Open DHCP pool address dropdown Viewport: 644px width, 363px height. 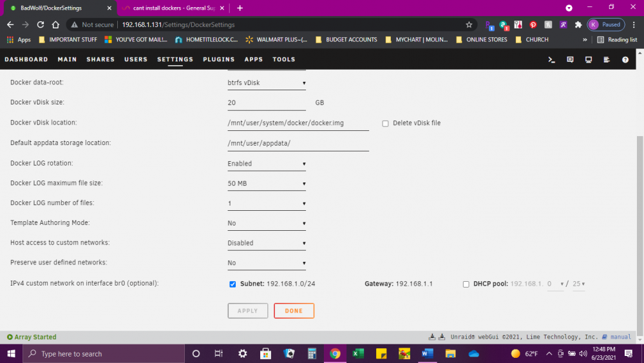click(555, 284)
